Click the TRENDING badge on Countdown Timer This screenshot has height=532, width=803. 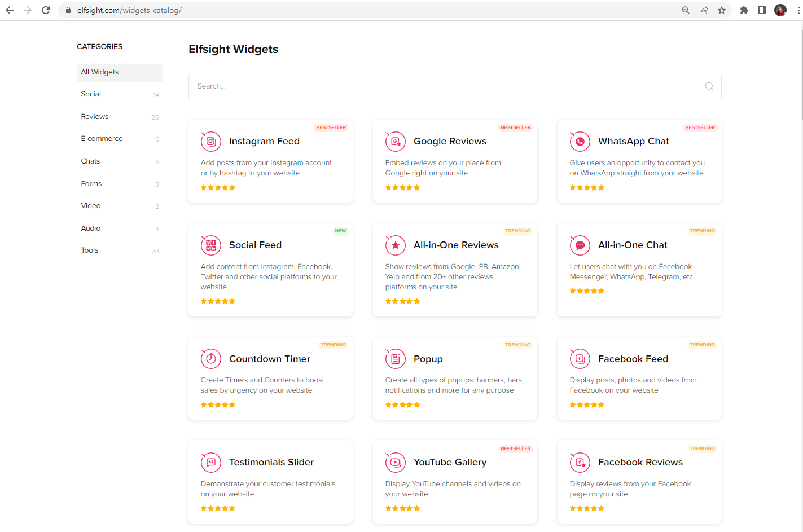(333, 345)
